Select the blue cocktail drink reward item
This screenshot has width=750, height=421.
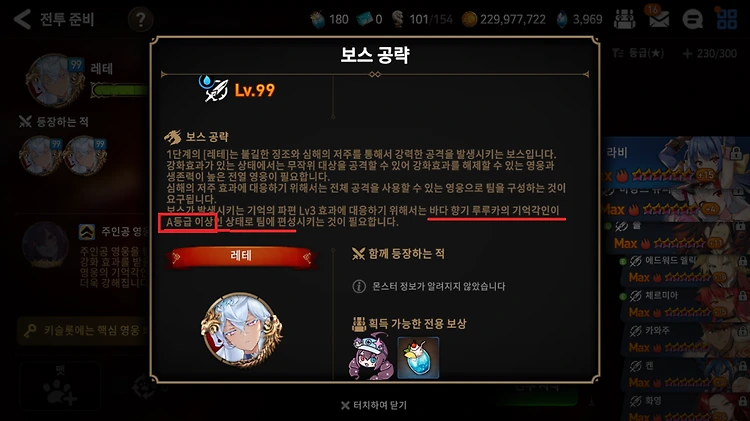[x=418, y=358]
